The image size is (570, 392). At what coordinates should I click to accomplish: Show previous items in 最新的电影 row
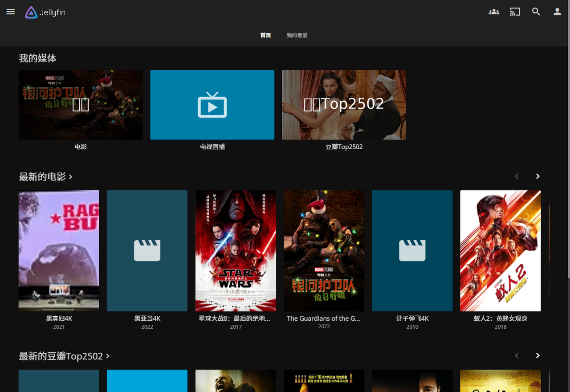(x=517, y=176)
